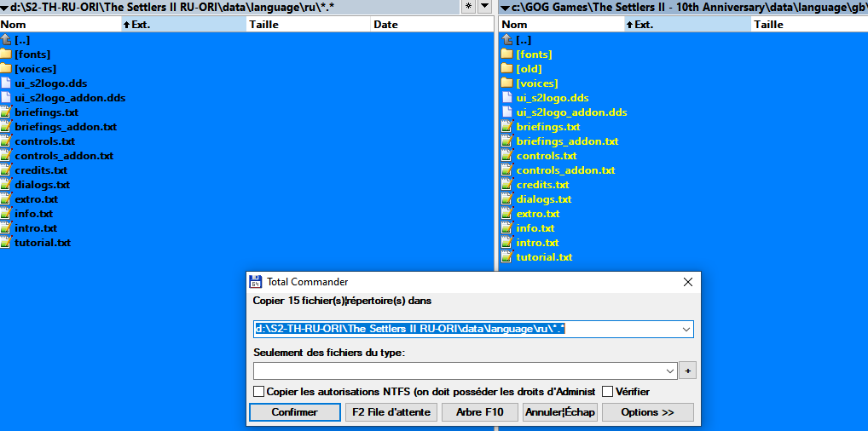Click the plus button beside file type field
868x431 pixels.
click(x=687, y=371)
